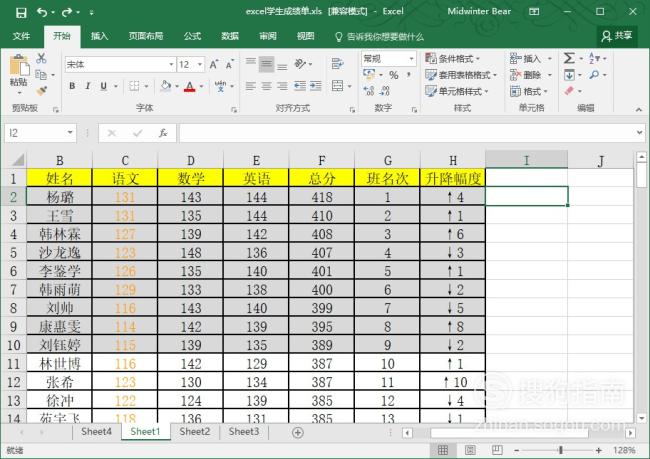Open the 文件 File tab

coord(21,36)
